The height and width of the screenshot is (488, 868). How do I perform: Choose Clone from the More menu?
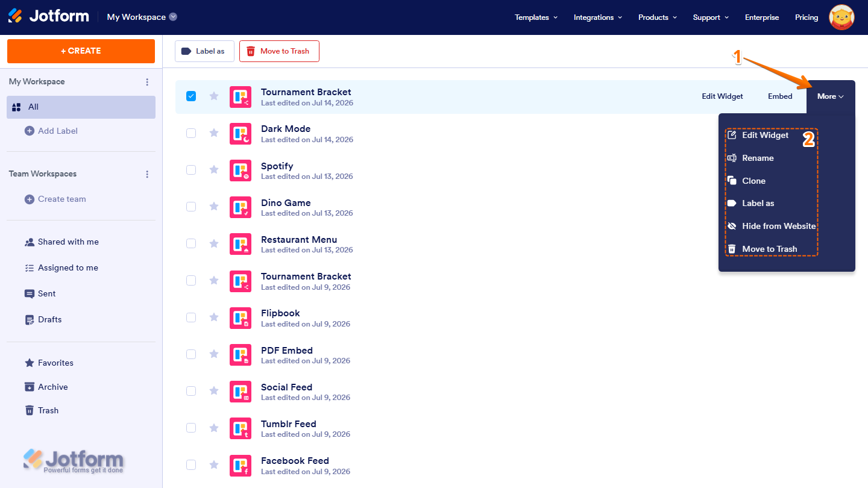pos(746,181)
